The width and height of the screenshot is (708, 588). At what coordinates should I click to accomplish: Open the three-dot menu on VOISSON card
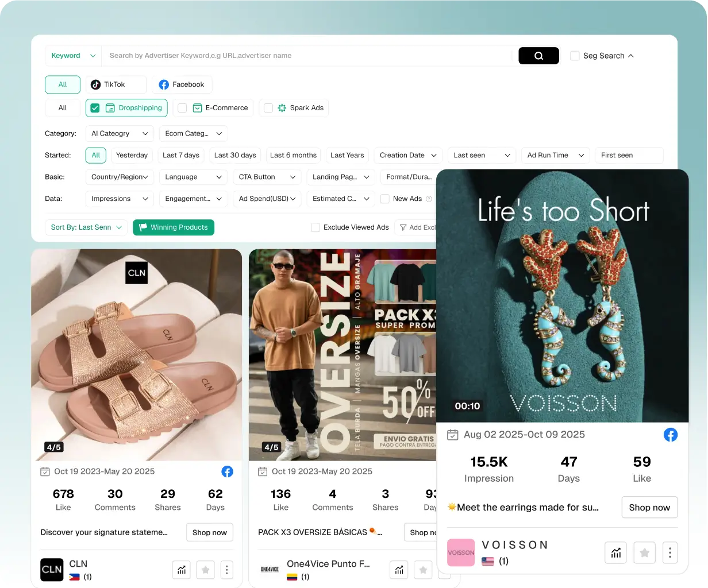coord(669,552)
